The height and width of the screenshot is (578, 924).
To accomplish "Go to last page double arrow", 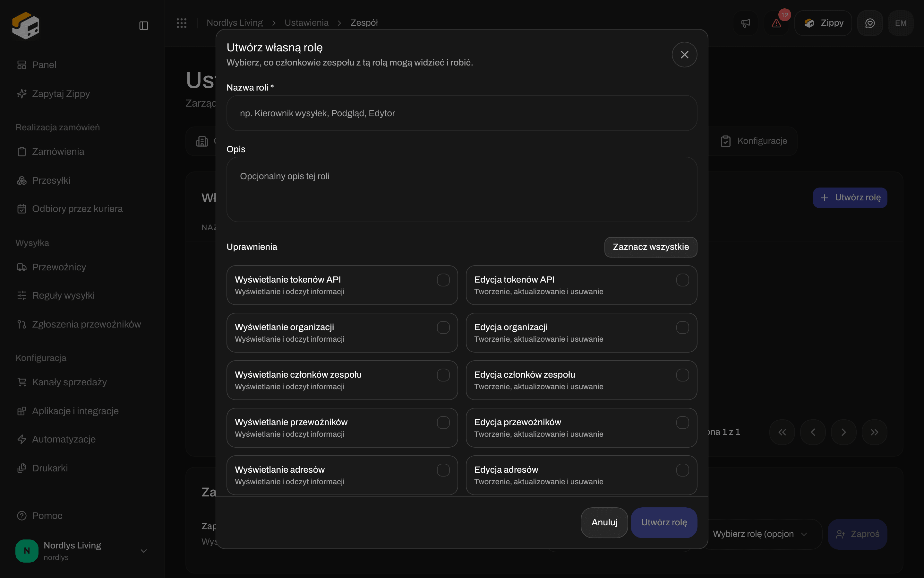I will tap(874, 432).
